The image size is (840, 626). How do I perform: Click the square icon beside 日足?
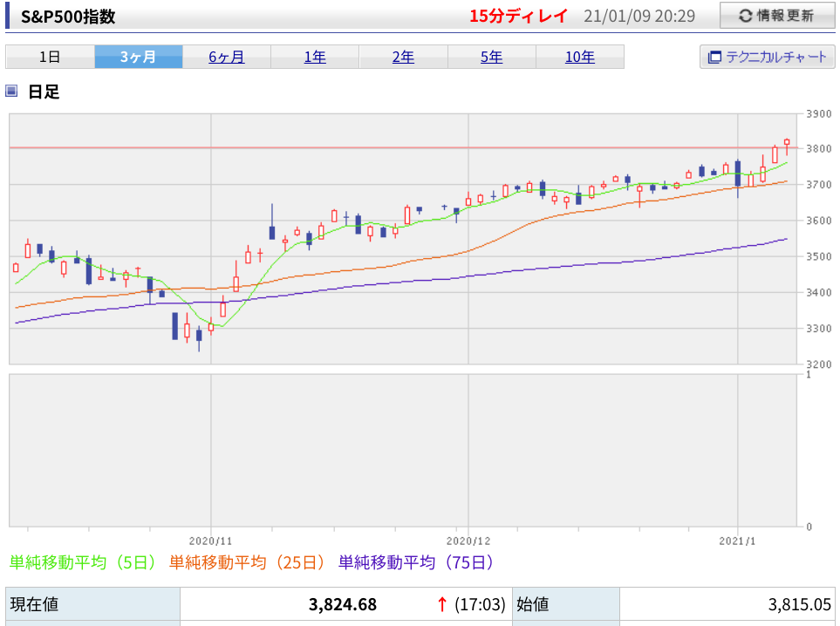click(x=11, y=91)
